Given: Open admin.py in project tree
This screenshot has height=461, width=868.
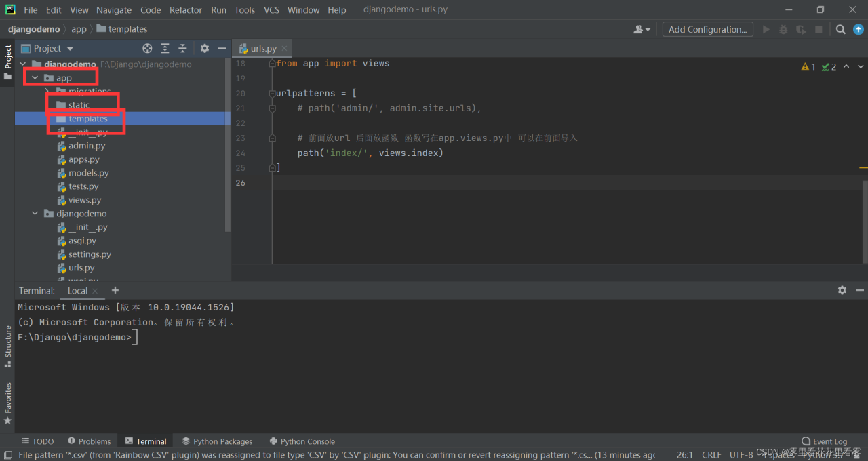Looking at the screenshot, I should (87, 146).
